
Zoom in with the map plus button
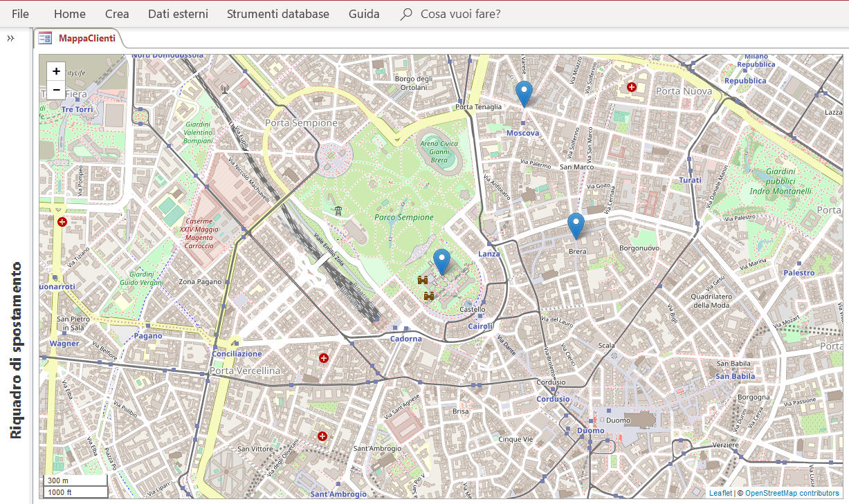point(56,71)
